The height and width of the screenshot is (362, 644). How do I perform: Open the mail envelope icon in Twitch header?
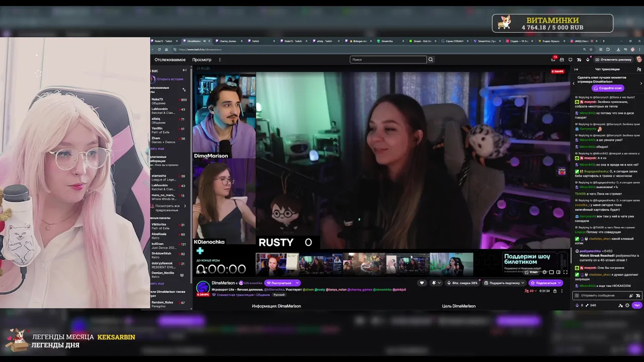(x=562, y=59)
